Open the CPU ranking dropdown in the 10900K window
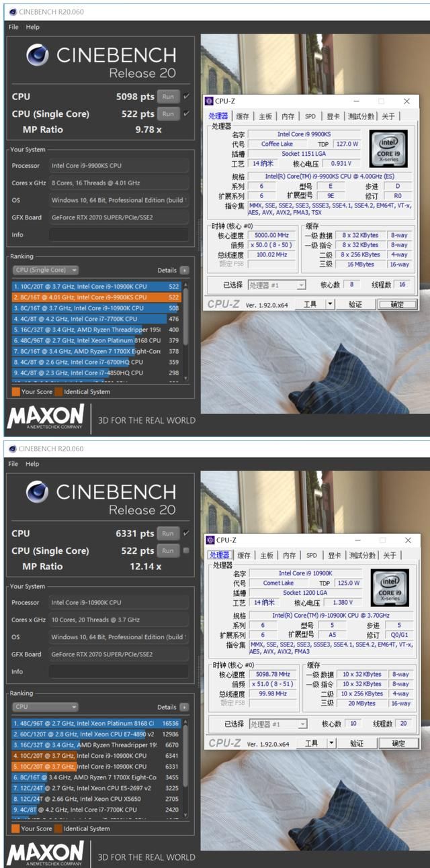 (45, 707)
